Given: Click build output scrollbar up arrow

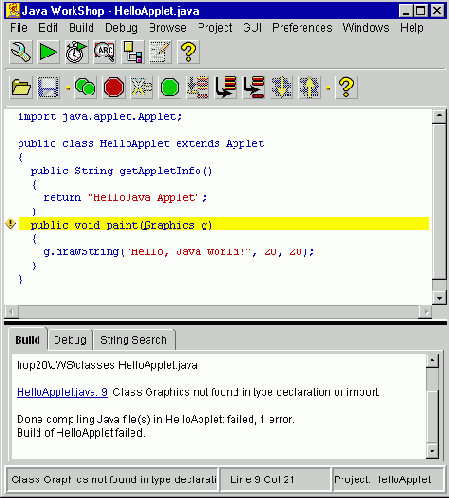Looking at the screenshot, I should [432, 360].
